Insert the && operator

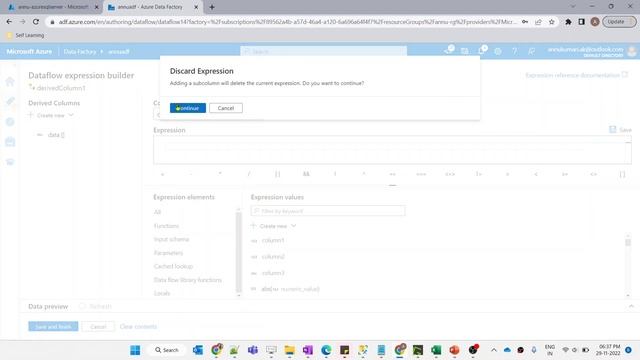point(306,174)
